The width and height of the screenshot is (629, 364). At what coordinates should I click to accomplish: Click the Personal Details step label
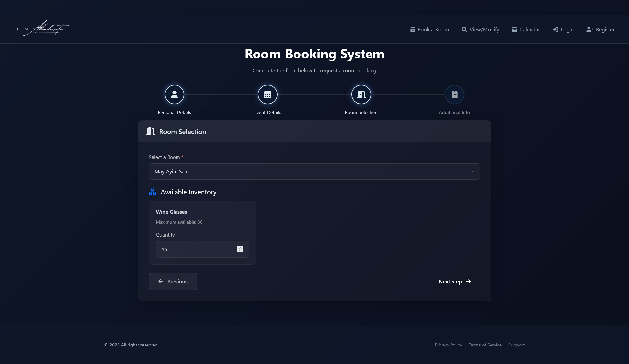175,112
